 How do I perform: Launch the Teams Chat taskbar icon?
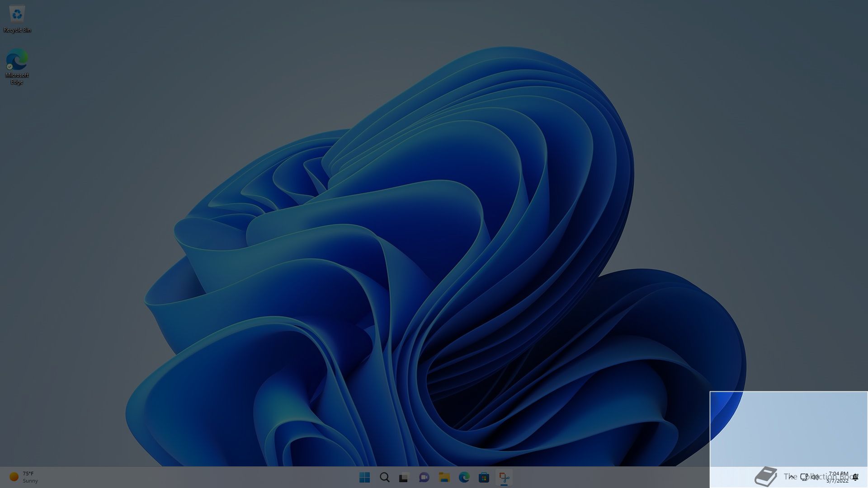tap(424, 477)
